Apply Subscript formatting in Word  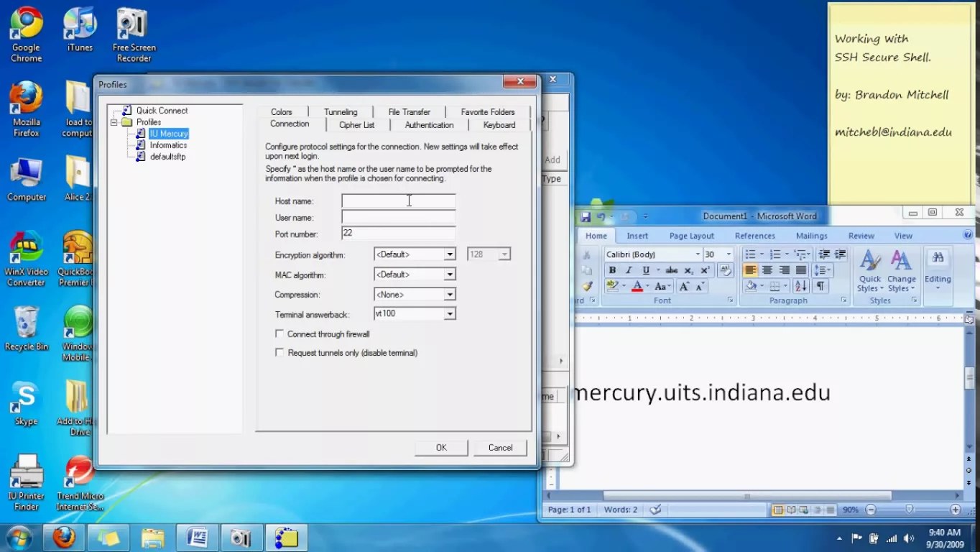[688, 270]
